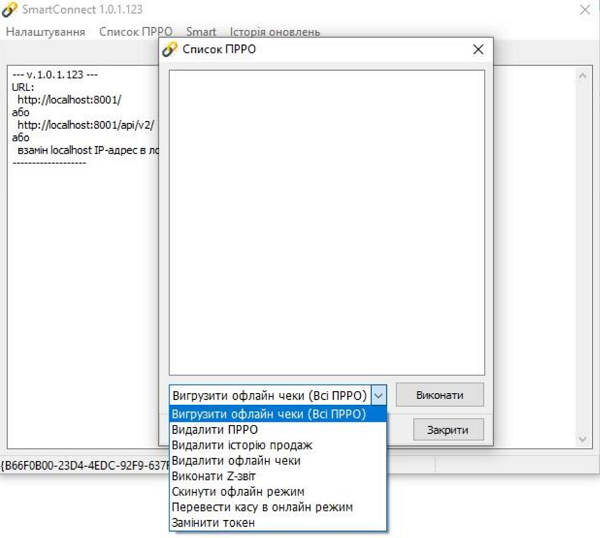Open the Список ПРРО menu in main window
600x538 pixels.
[135, 32]
